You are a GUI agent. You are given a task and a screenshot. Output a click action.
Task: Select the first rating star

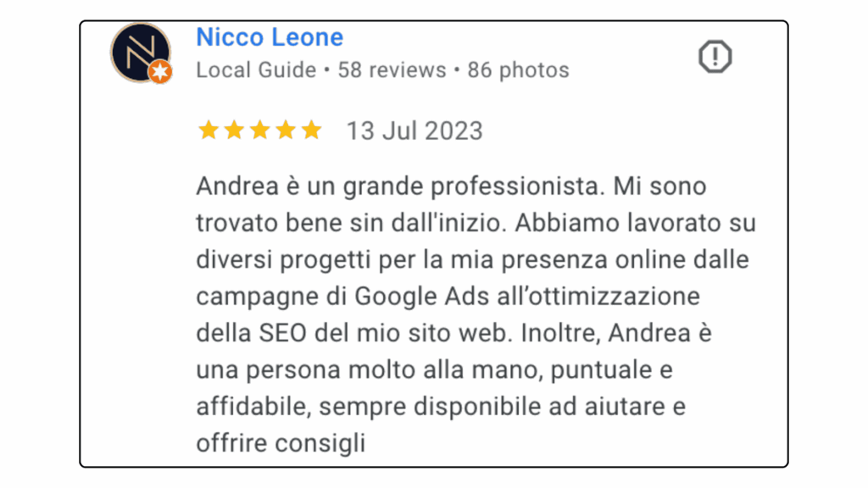209,130
